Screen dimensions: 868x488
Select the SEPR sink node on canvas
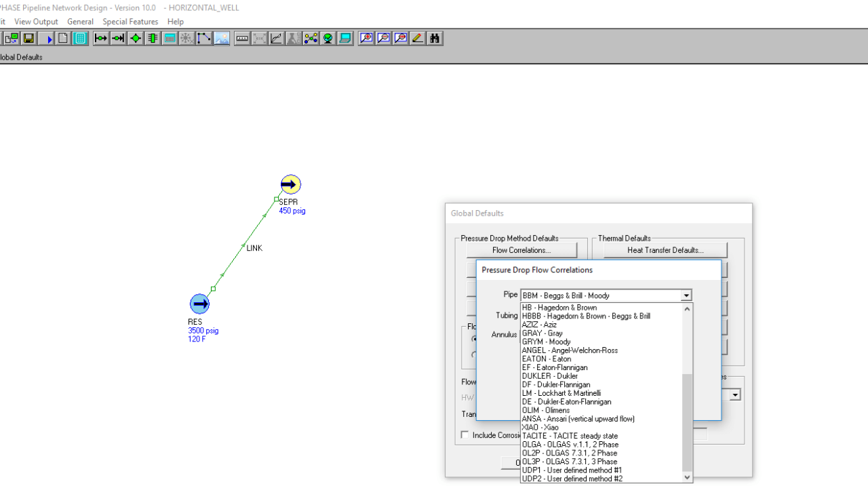[x=290, y=184]
